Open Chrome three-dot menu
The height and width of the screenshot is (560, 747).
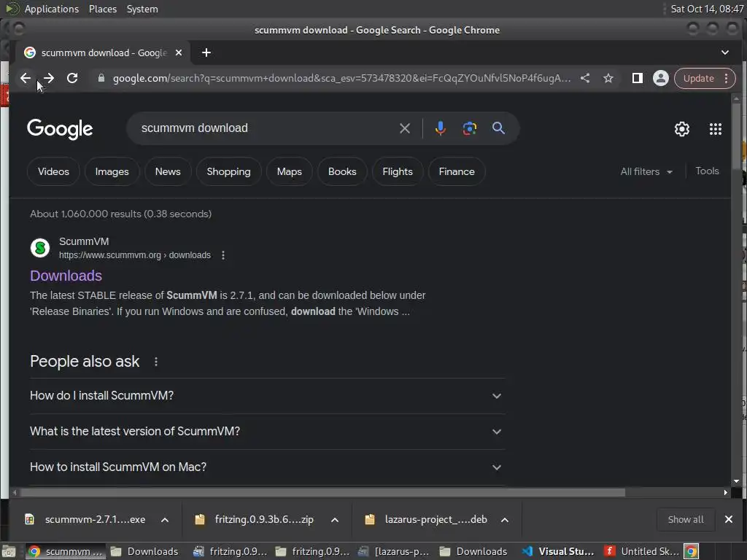pyautogui.click(x=726, y=78)
